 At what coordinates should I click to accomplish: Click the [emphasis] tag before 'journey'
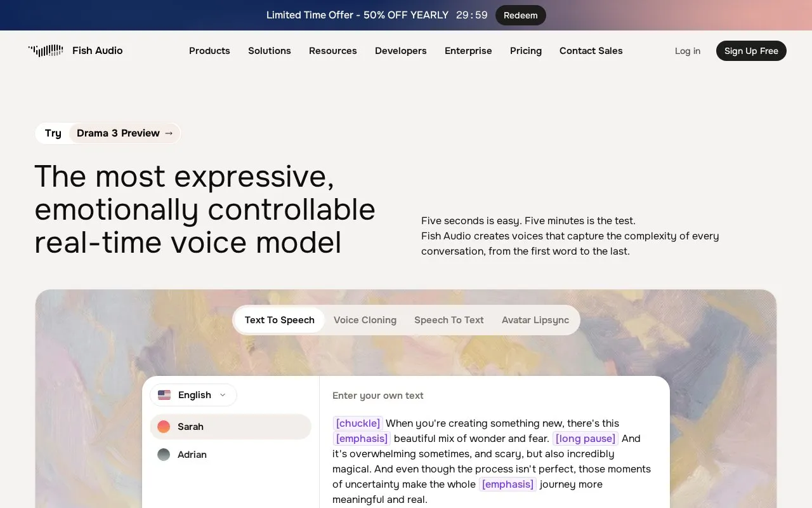coord(507,485)
